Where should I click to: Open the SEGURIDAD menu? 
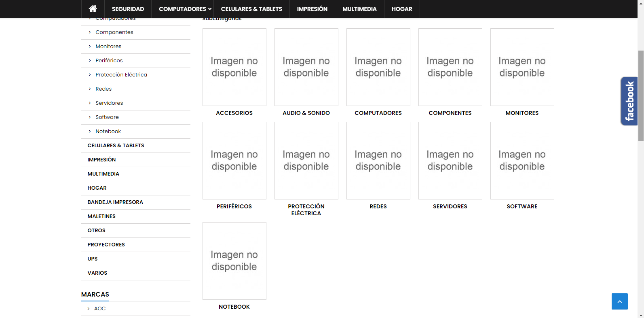click(x=128, y=9)
